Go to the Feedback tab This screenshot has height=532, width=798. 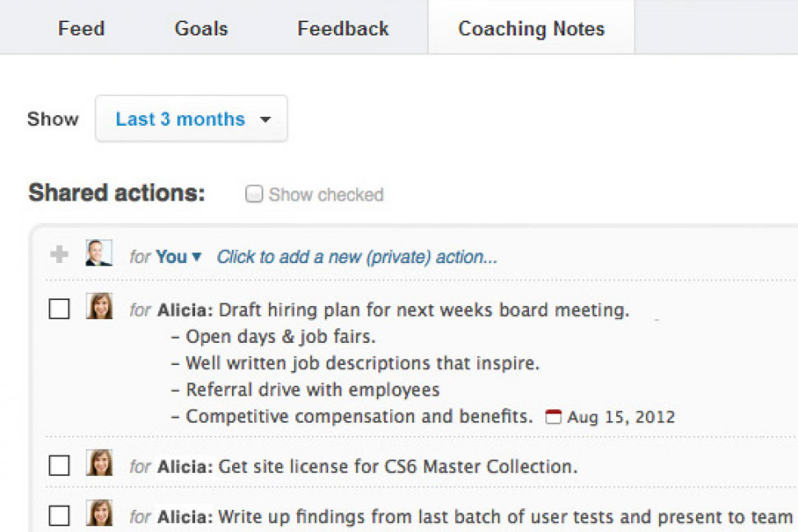click(x=343, y=29)
